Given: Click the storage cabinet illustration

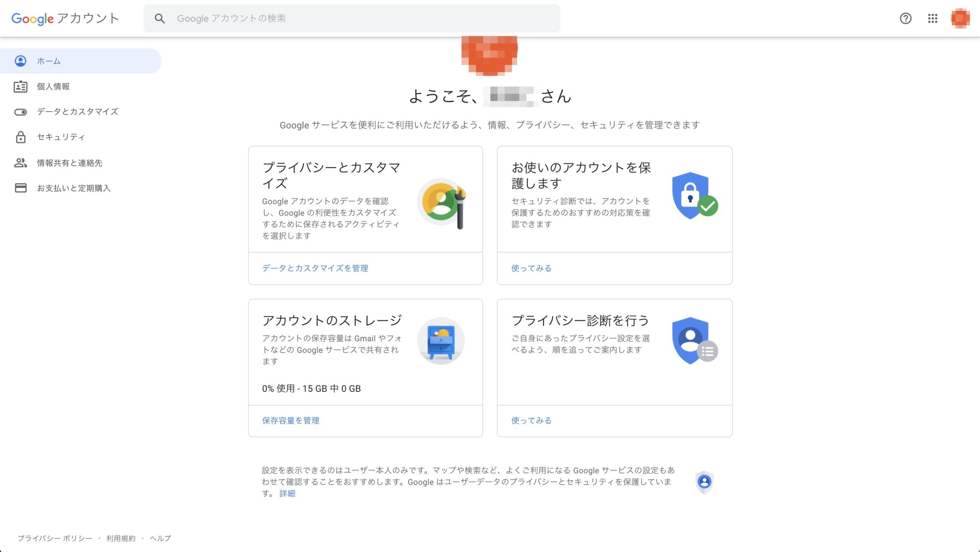Looking at the screenshot, I should pos(441,341).
